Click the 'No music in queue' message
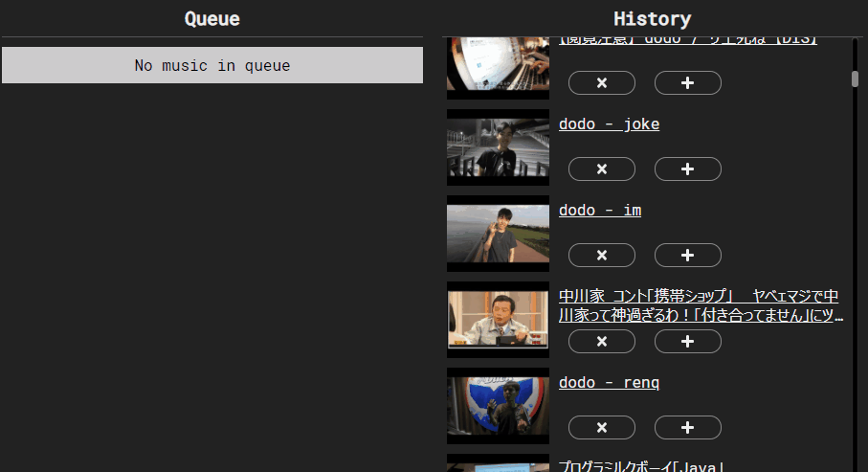The width and height of the screenshot is (868, 472). pos(212,65)
